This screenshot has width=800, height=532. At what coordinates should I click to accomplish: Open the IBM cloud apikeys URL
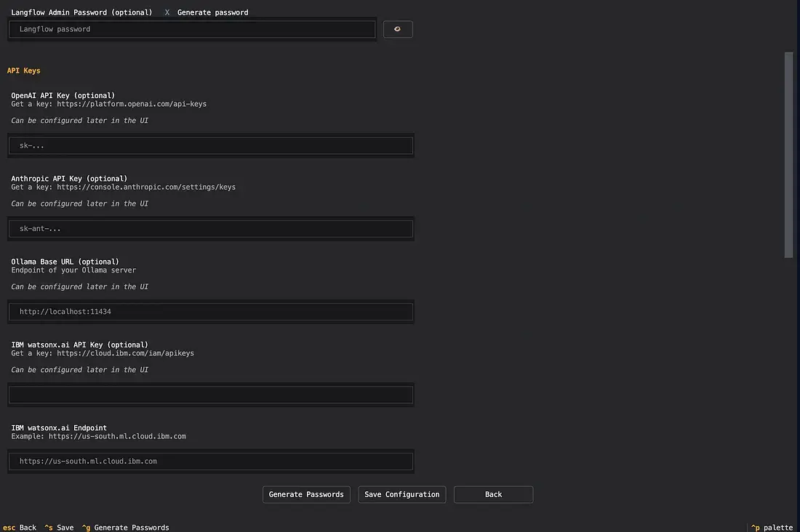coord(125,353)
